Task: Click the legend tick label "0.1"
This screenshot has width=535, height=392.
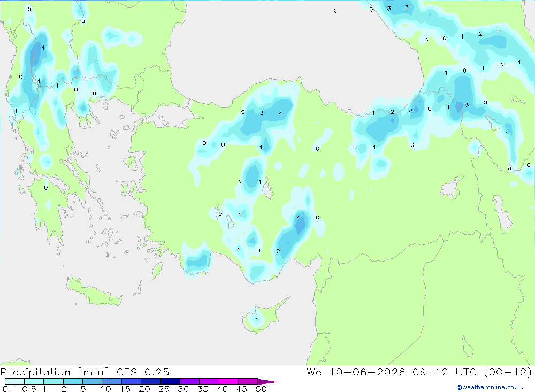Action: click(x=9, y=389)
